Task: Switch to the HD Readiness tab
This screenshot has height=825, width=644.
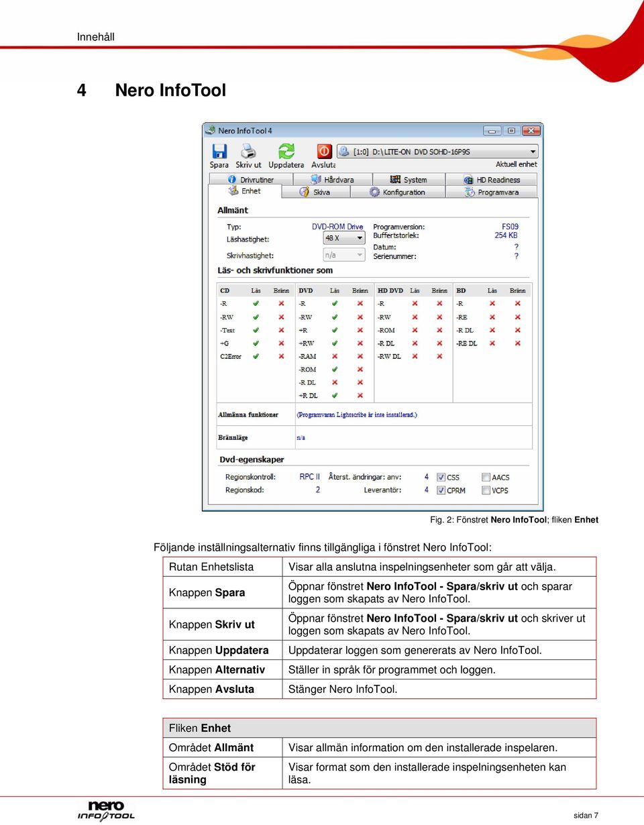Action: coord(492,180)
